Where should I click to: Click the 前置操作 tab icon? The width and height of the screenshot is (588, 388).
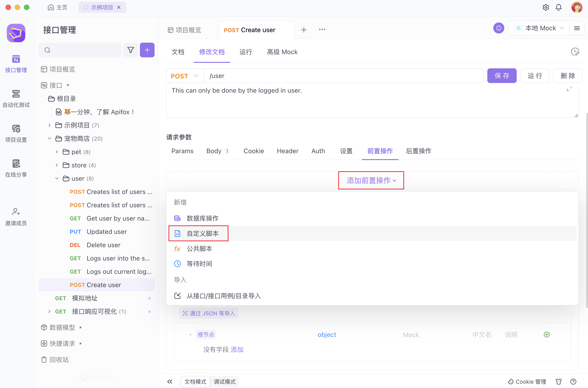[x=380, y=151]
